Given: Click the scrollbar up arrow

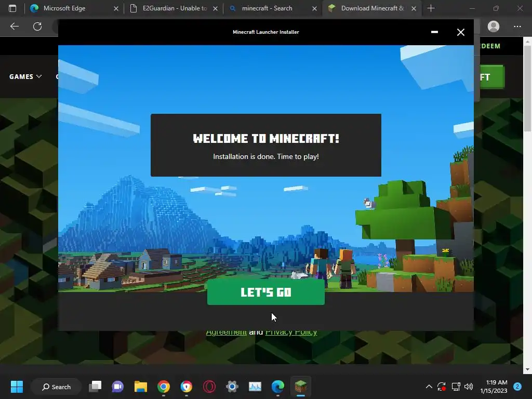Looking at the screenshot, I should coord(527,42).
